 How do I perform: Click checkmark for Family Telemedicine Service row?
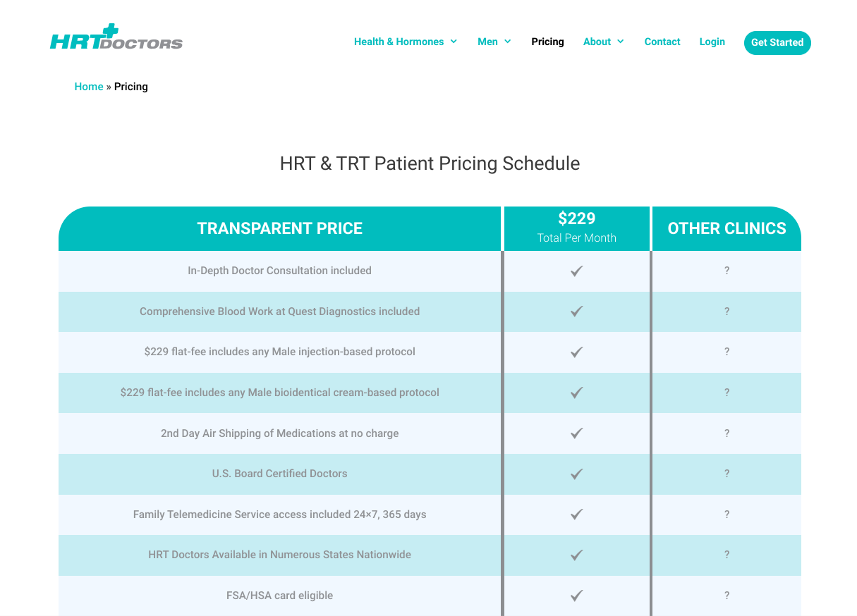(x=576, y=515)
